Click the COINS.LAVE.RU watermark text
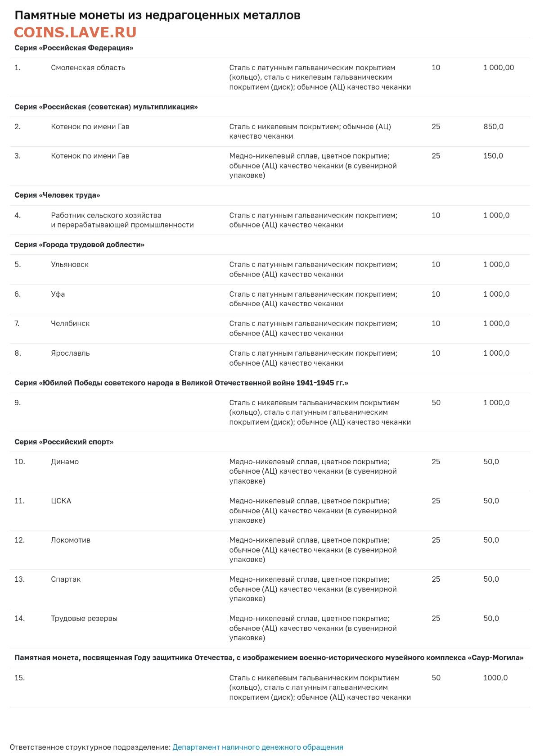This screenshot has width=540, height=756. click(x=75, y=32)
